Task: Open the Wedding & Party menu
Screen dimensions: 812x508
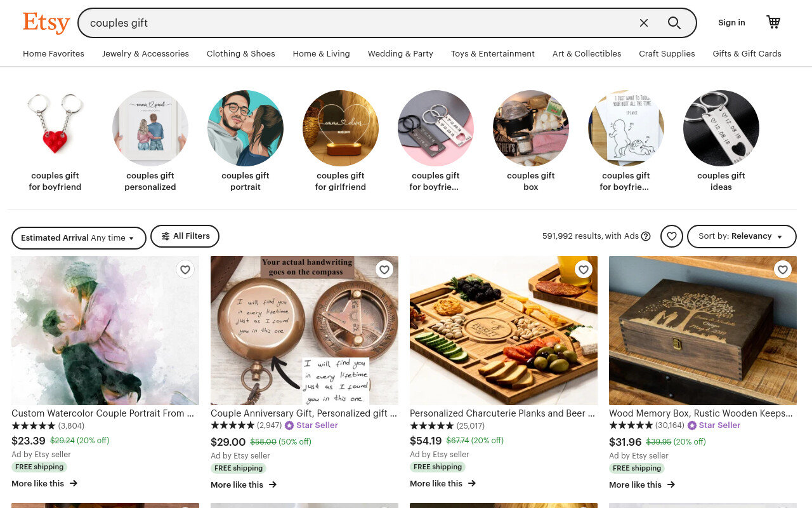Action: click(400, 54)
